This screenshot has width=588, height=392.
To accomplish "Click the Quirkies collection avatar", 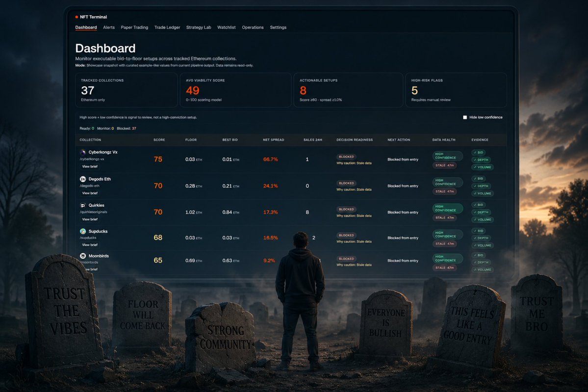I will coord(83,205).
